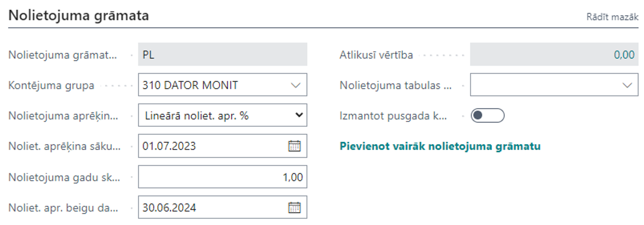Click the Rādīt mazāk link
The width and height of the screenshot is (644, 225).
(612, 17)
